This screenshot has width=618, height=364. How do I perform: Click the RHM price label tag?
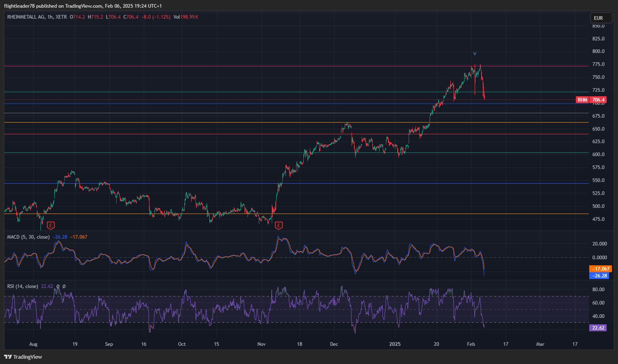coord(582,100)
